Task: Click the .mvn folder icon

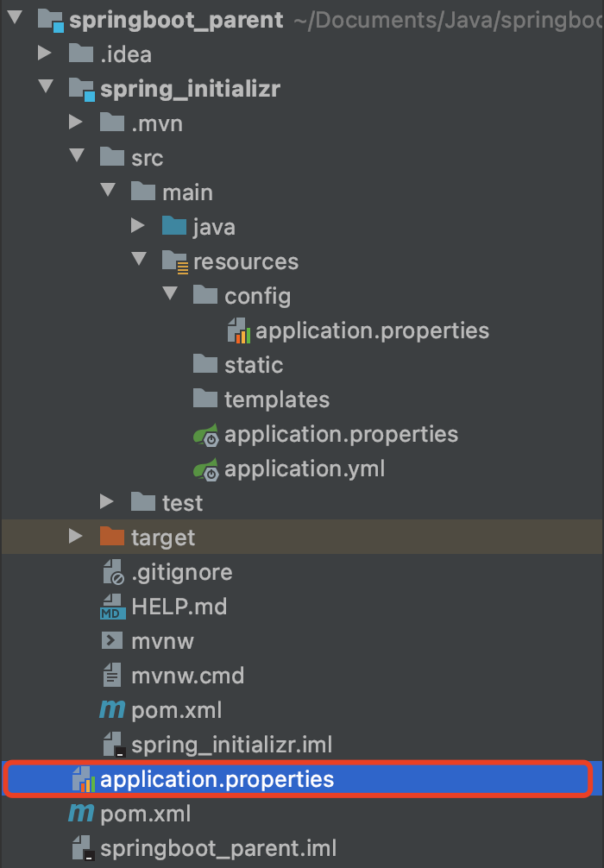Action: click(112, 123)
